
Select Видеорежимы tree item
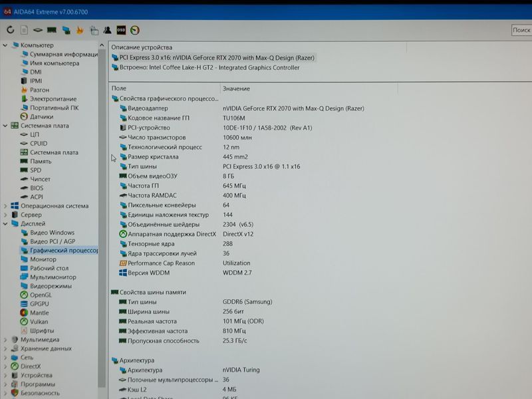[x=46, y=286]
